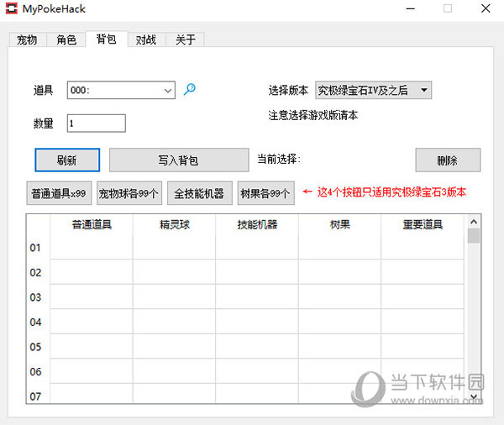Click 树果 cell in row 04
The width and height of the screenshot is (504, 425).
[x=339, y=322]
